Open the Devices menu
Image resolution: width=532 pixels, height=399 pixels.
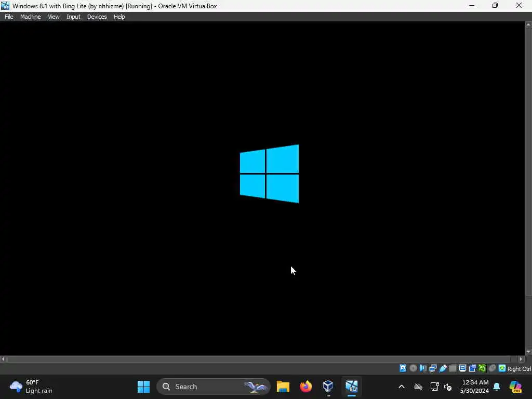coord(97,17)
